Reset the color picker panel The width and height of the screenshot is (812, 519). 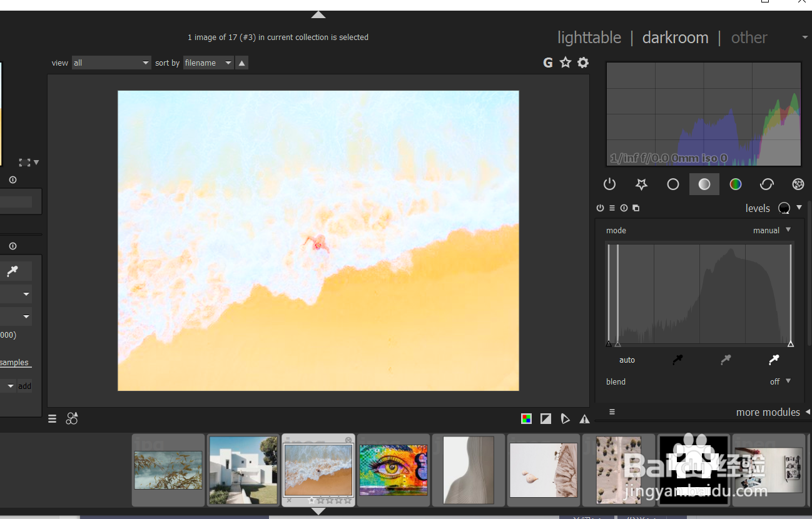point(13,246)
